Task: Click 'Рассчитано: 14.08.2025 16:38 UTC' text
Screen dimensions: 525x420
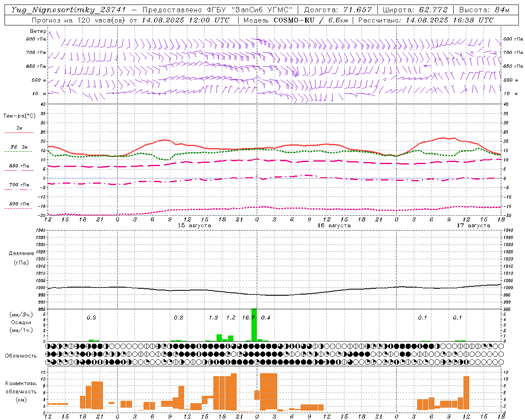Action: click(426, 20)
